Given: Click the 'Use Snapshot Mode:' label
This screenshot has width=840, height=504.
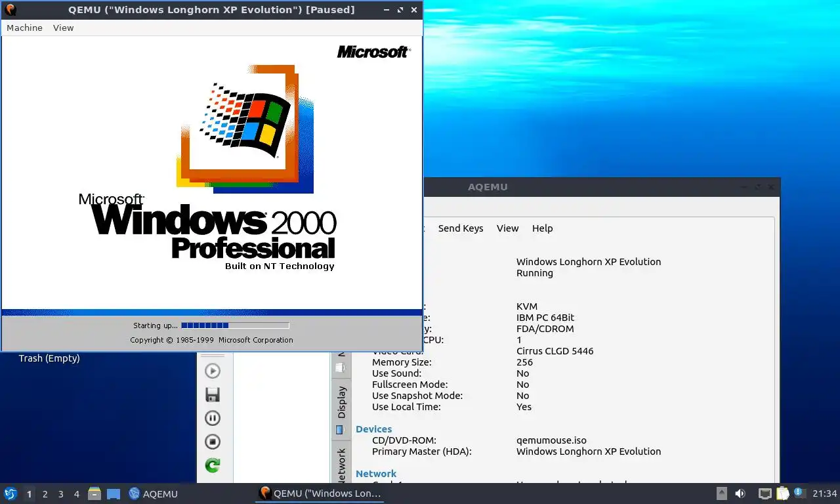Looking at the screenshot, I should point(417,396).
